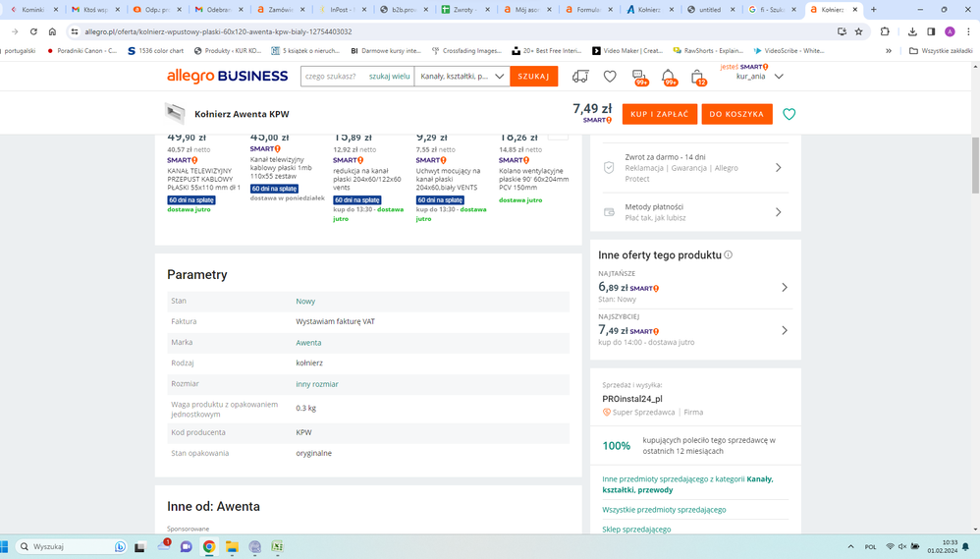Screen dimensions: 980x559
Task: Click szukaj wielu link
Action: click(390, 77)
